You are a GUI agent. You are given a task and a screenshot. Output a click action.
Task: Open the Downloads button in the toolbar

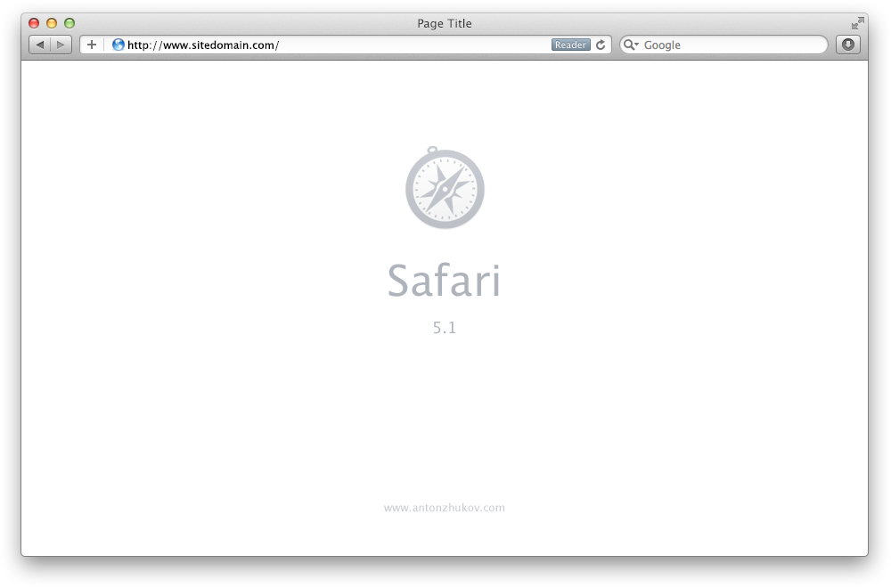point(848,45)
